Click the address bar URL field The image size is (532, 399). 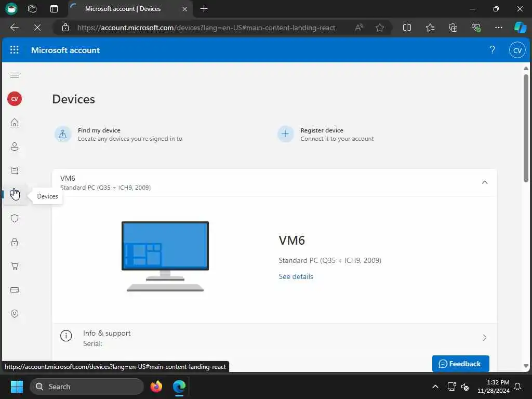(x=206, y=28)
